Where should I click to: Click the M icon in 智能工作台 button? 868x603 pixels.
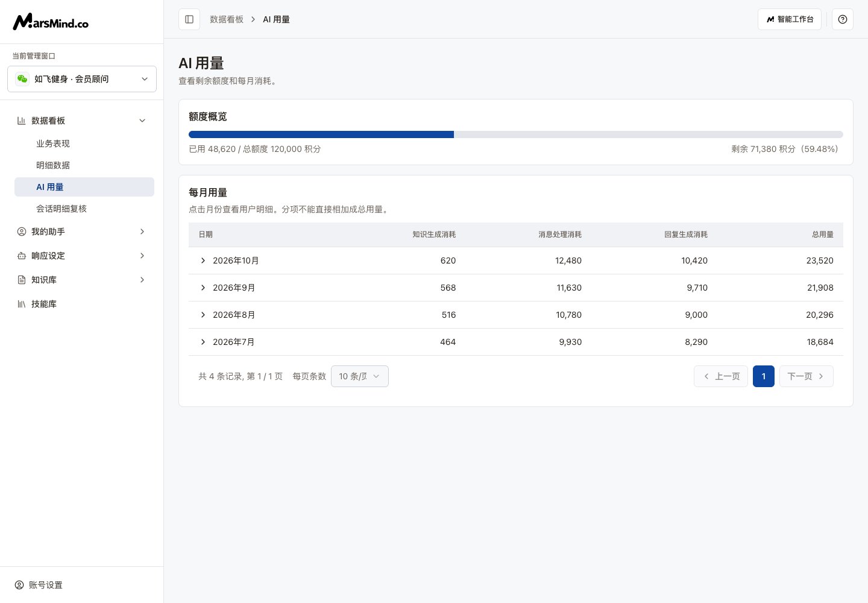pyautogui.click(x=770, y=19)
